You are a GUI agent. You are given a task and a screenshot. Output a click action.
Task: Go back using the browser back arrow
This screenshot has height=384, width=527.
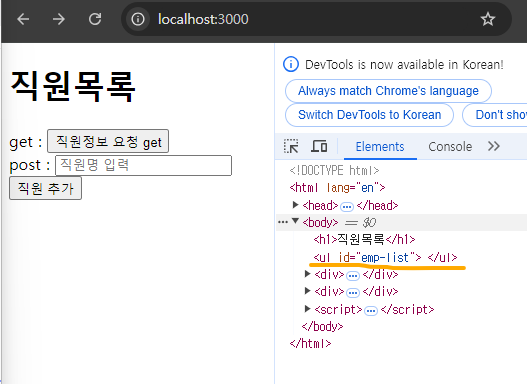[x=23, y=19]
